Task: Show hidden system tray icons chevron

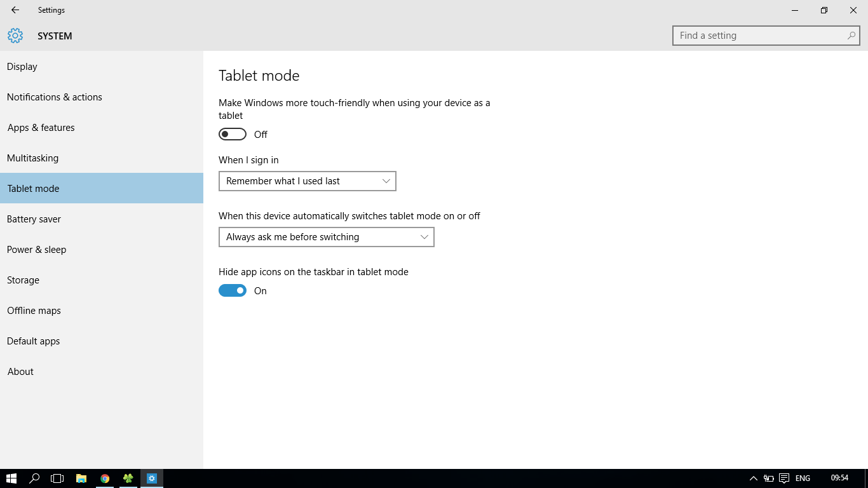Action: 753,478
